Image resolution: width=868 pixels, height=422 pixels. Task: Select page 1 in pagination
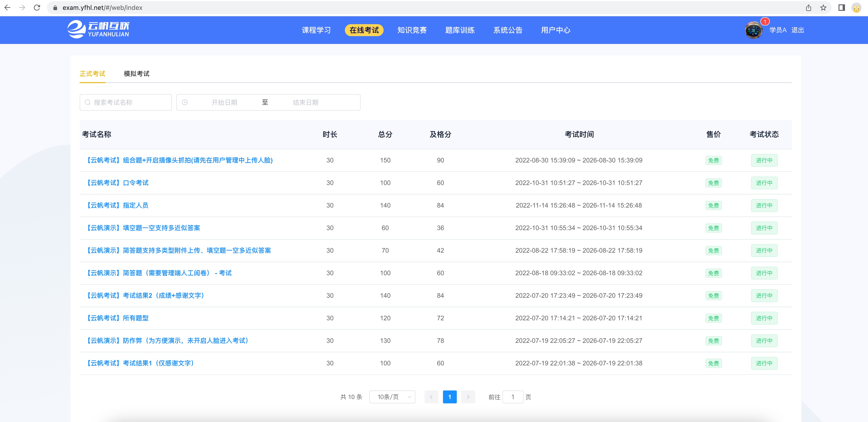[449, 397]
